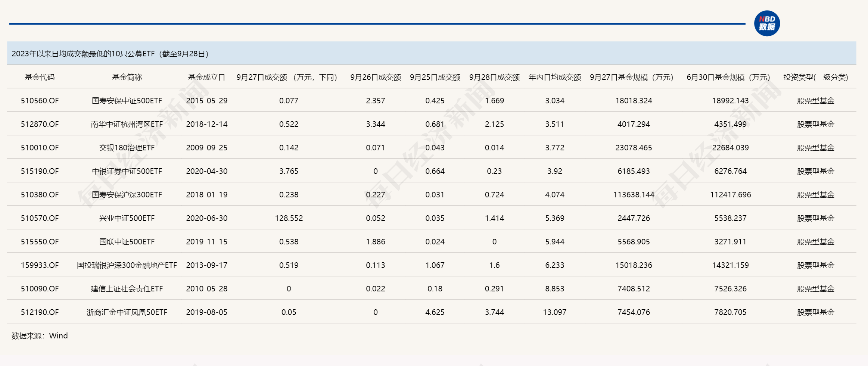Click the 基金成立日 column header
Viewport: 868px width, 366px height.
click(206, 77)
